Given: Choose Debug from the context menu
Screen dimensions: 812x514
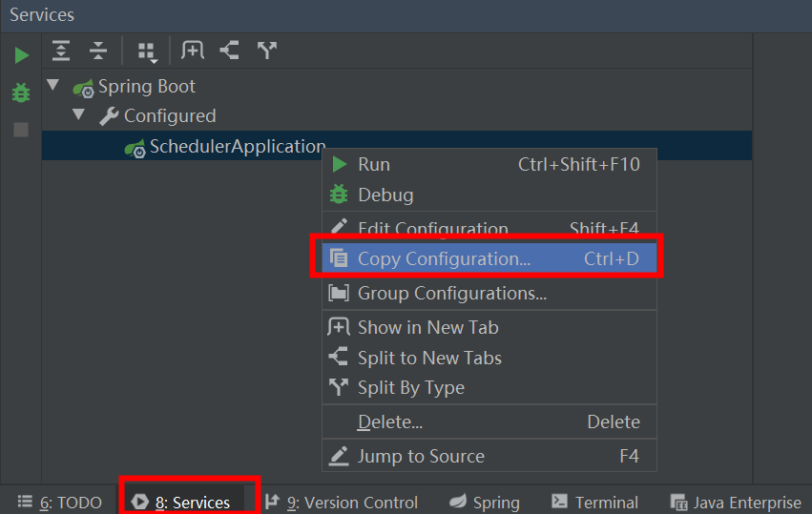Looking at the screenshot, I should click(489, 195).
